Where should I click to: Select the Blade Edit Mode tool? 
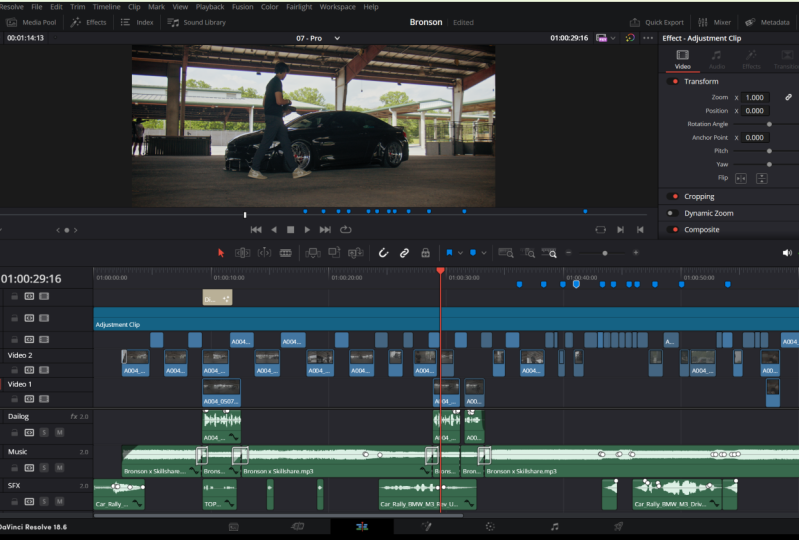[285, 253]
